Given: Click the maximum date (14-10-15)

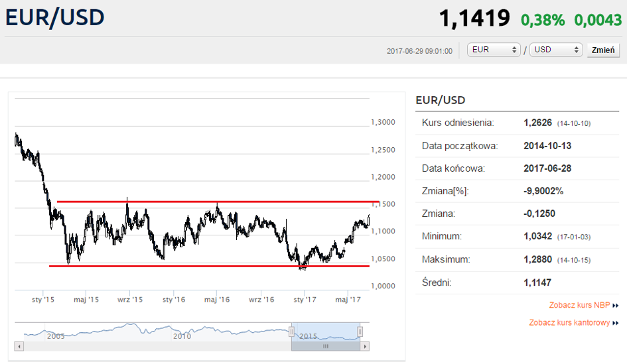Looking at the screenshot, I should (574, 260).
